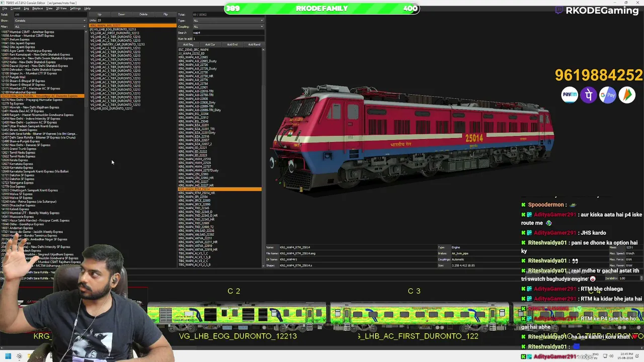
Task: Open the View menu
Action: [49, 9]
